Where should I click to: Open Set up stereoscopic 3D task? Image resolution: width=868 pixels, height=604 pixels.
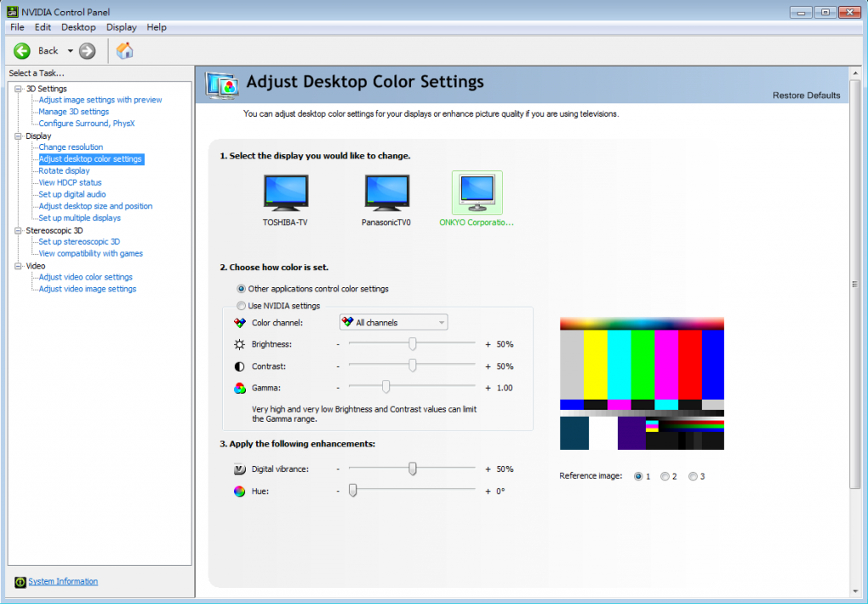[79, 241]
